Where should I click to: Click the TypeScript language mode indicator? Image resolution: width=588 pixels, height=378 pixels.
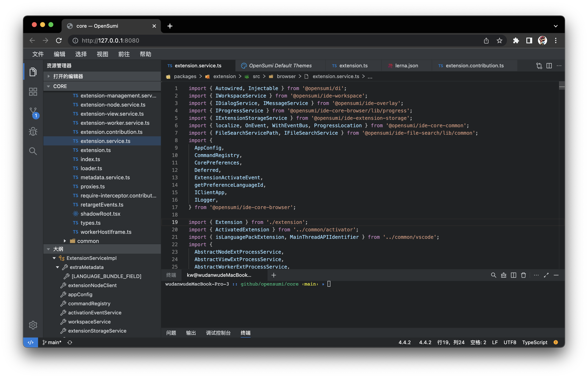pyautogui.click(x=534, y=342)
